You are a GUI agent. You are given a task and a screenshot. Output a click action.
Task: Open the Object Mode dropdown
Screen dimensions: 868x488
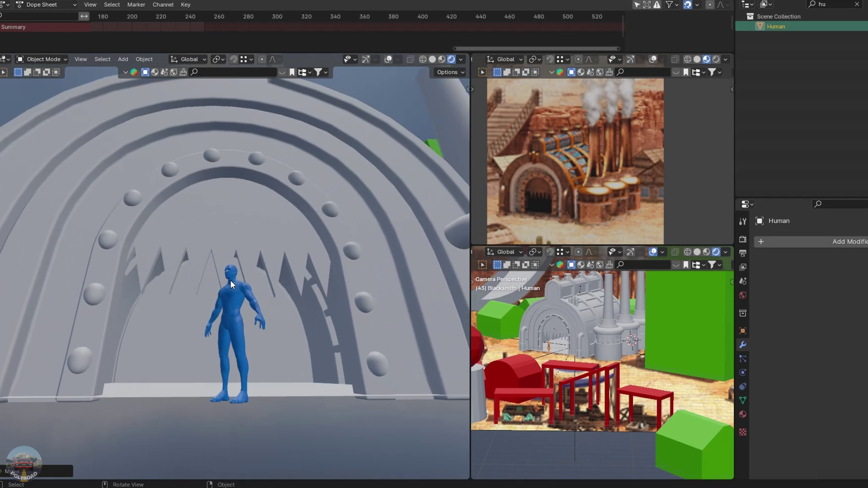(41, 59)
